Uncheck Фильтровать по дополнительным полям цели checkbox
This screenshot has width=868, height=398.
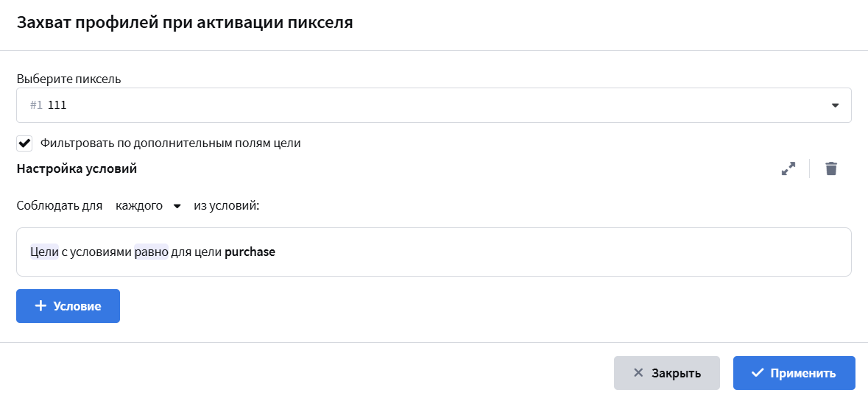24,143
